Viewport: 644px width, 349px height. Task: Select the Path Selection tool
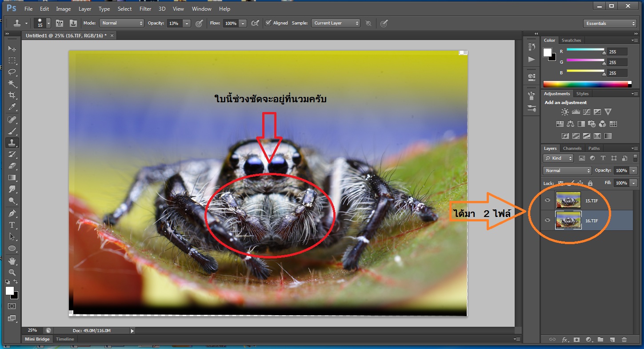click(12, 237)
